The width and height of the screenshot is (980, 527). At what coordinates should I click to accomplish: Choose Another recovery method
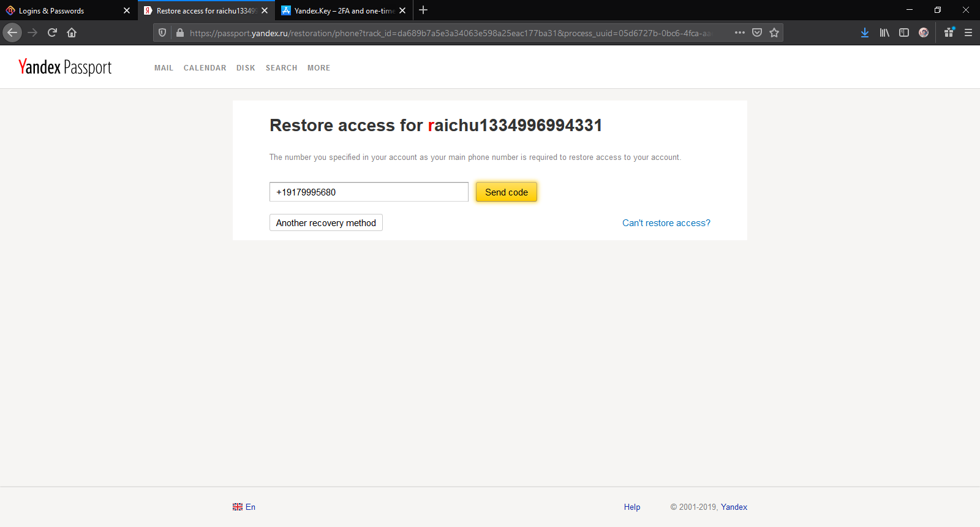326,222
